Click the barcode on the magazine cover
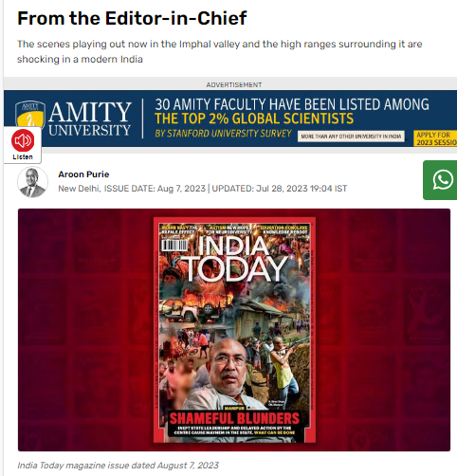457x476 pixels. pyautogui.click(x=174, y=246)
